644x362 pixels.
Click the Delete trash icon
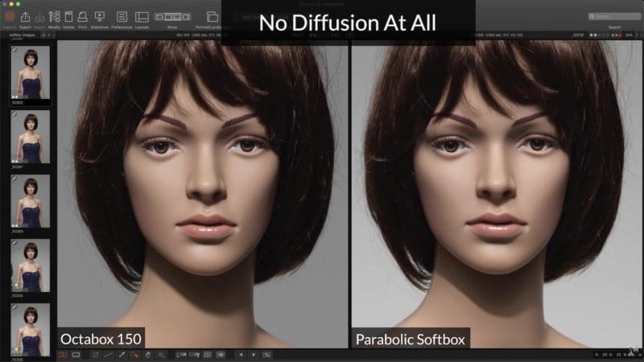click(x=68, y=16)
